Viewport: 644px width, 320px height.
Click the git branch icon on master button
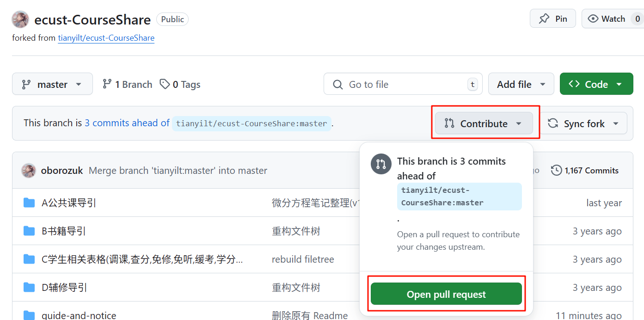coord(26,85)
